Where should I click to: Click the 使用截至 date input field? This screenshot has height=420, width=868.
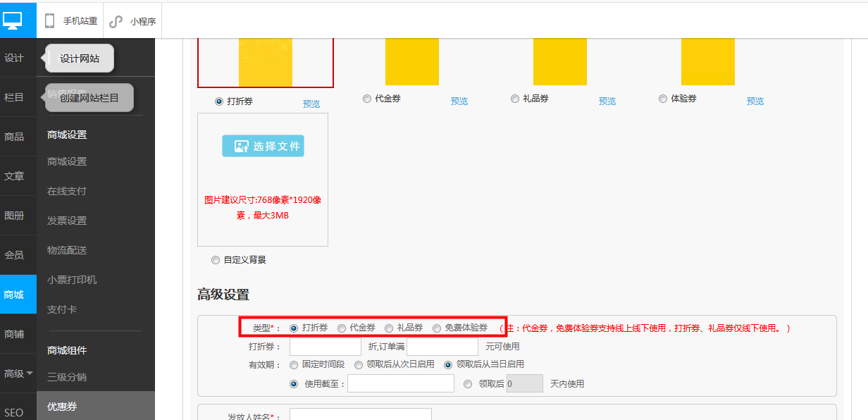click(401, 383)
